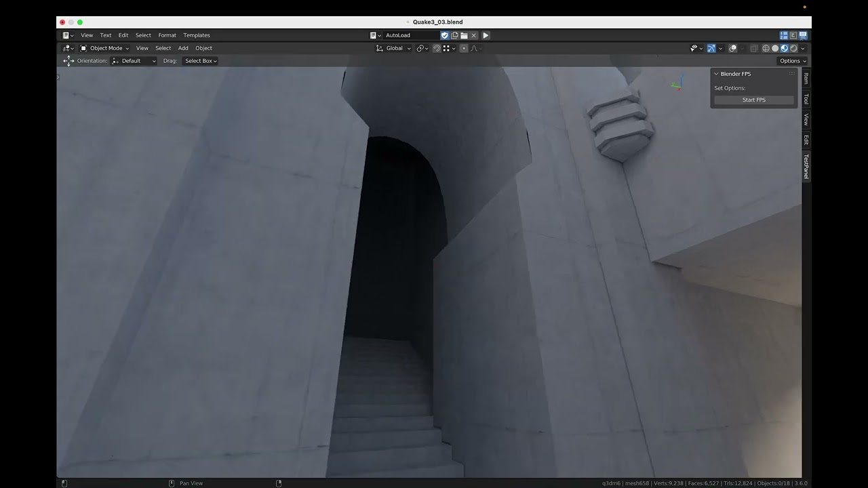Switch to solid viewport shading
Viewport: 868px width, 488px height.
tap(775, 48)
